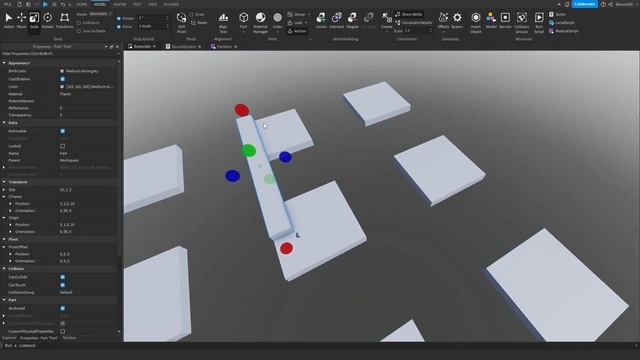The height and width of the screenshot is (360, 640).
Task: Collapse the Collision property section
Action: 4,269
